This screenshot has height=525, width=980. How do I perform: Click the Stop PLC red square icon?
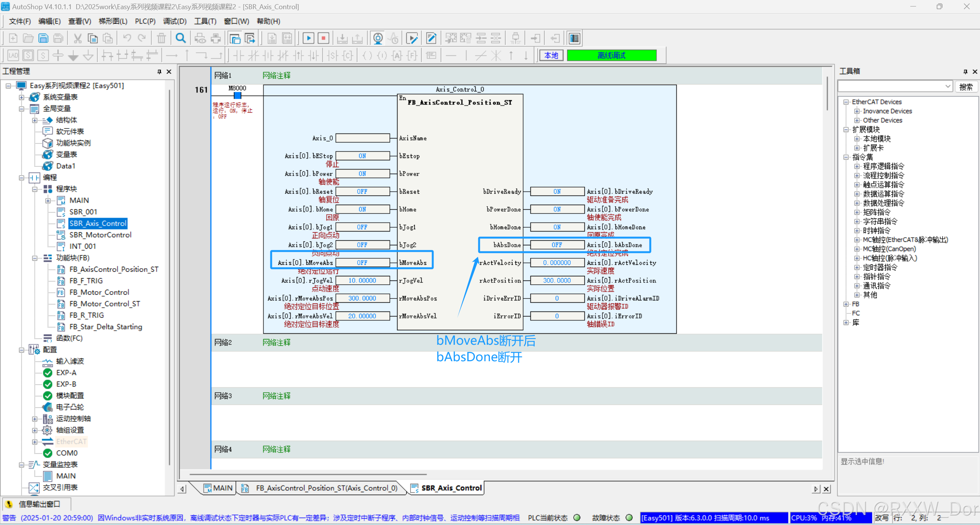pos(324,38)
